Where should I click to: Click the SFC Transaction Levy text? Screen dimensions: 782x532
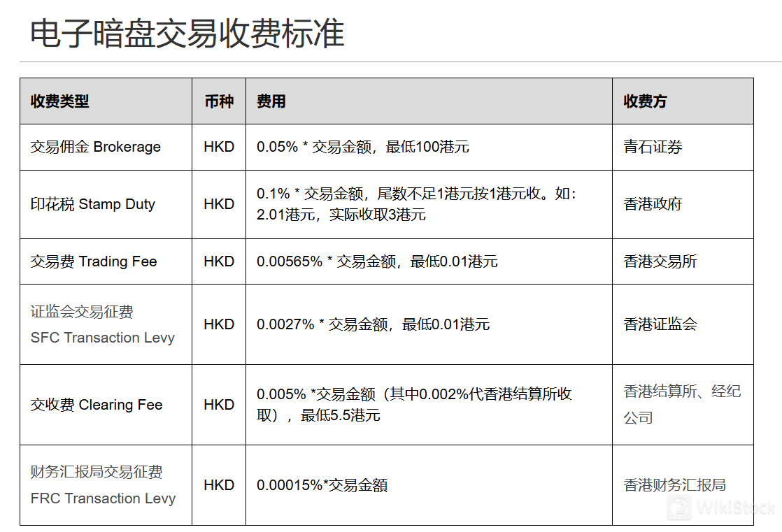[103, 338]
